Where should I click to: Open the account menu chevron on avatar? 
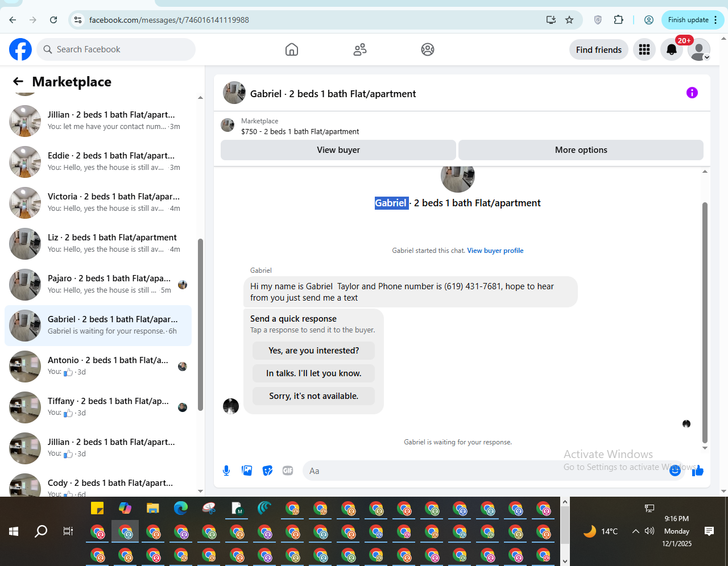707,57
